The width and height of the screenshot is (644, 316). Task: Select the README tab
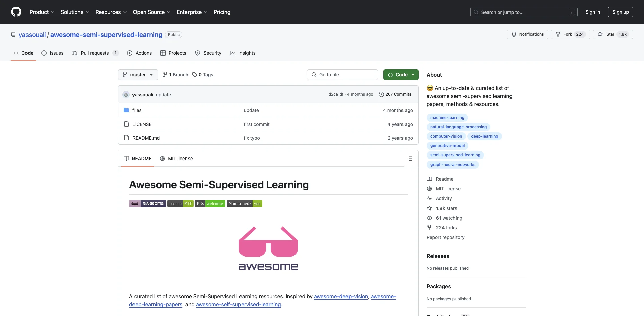tap(138, 159)
